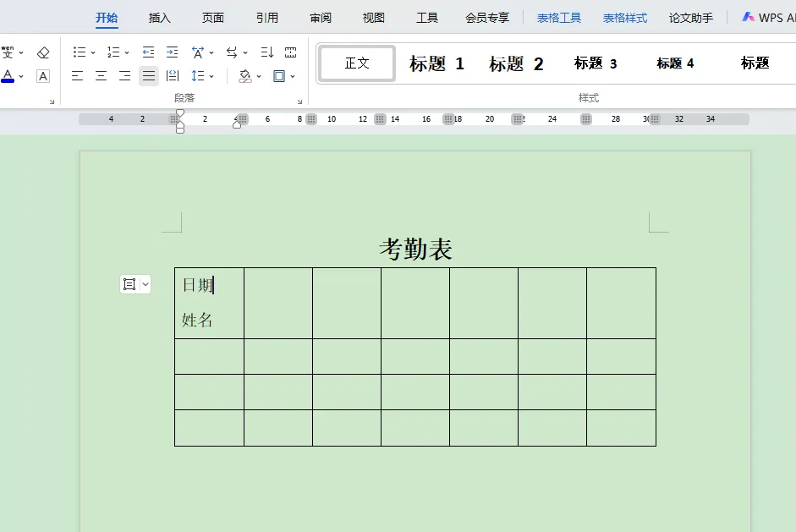Click the character border A icon
796x532 pixels.
tap(43, 76)
